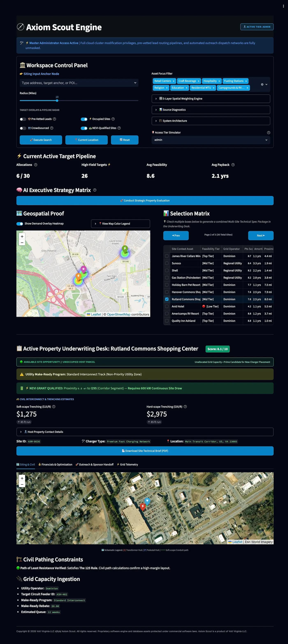Check the Quality Inn Ashland row checkbox

[x=167, y=321]
